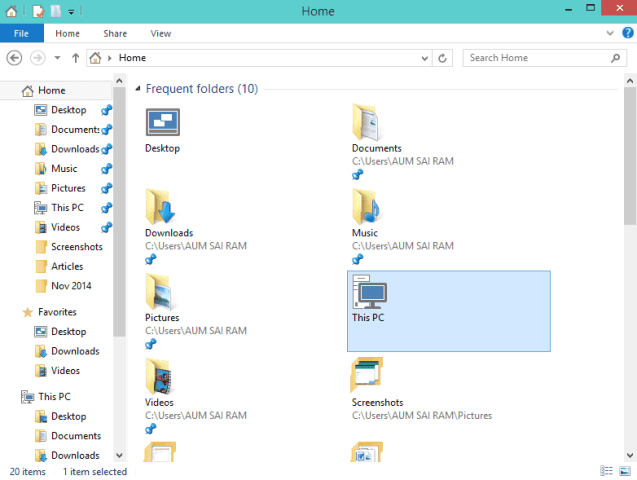The height and width of the screenshot is (480, 637).
Task: Click the search magnifier icon
Action: point(615,58)
